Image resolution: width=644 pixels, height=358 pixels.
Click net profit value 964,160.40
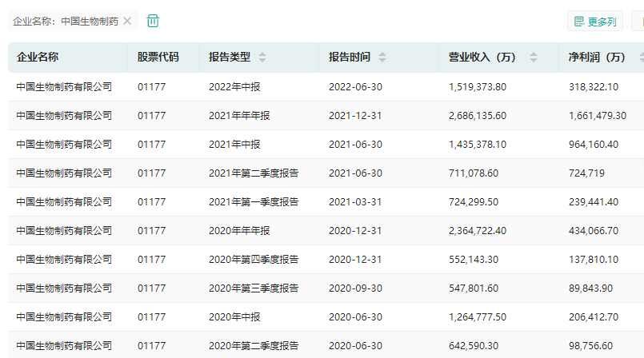[x=593, y=145]
